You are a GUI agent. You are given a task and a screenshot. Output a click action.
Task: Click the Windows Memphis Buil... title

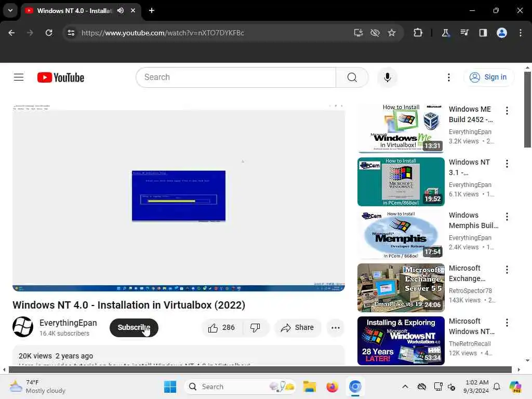[x=474, y=220]
